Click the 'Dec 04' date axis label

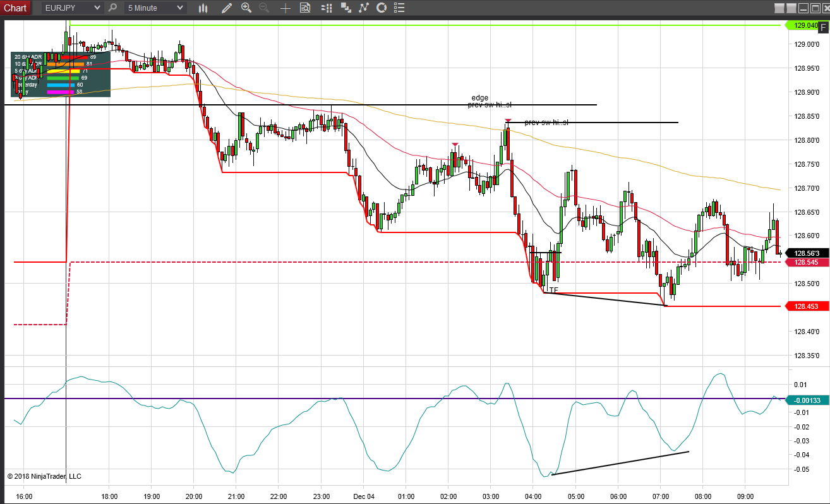click(x=364, y=496)
